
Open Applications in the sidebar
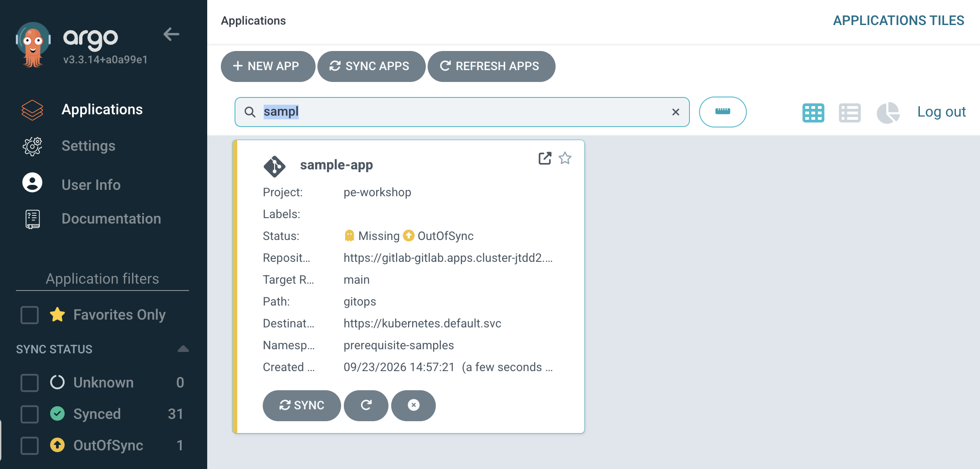click(102, 109)
